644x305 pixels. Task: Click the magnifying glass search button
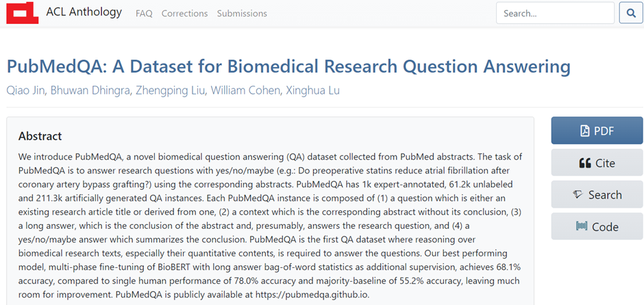[x=631, y=13]
